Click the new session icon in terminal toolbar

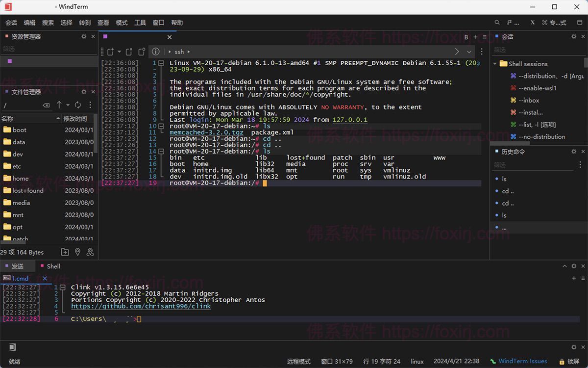pos(110,52)
